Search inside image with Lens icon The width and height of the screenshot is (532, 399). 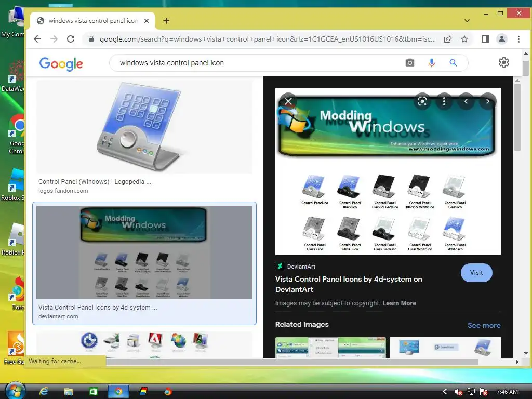(422, 101)
